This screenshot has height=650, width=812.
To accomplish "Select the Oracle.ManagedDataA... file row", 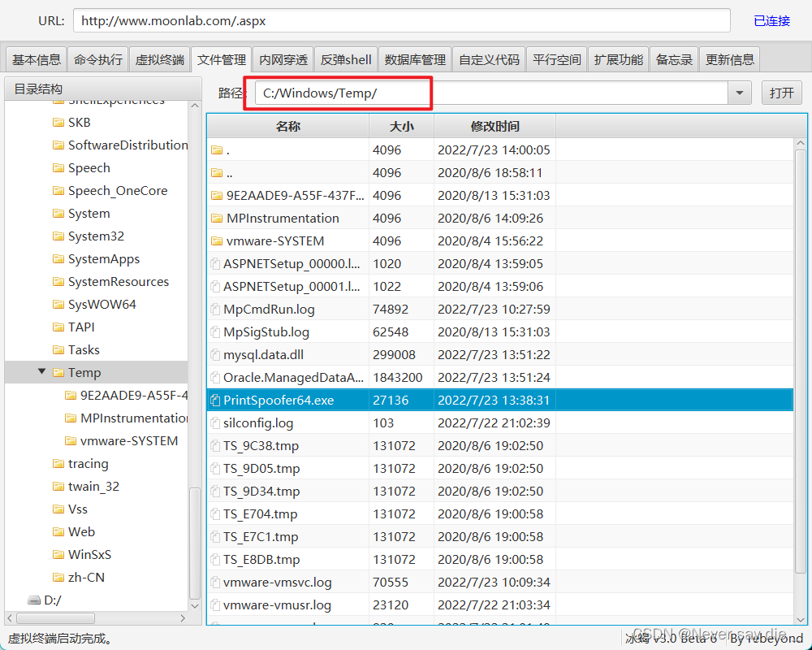I will pos(500,377).
